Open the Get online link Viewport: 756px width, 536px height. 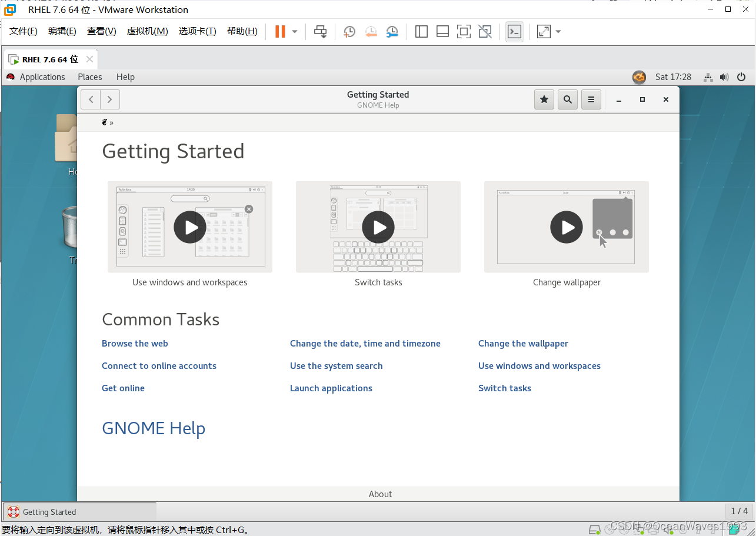pos(123,388)
